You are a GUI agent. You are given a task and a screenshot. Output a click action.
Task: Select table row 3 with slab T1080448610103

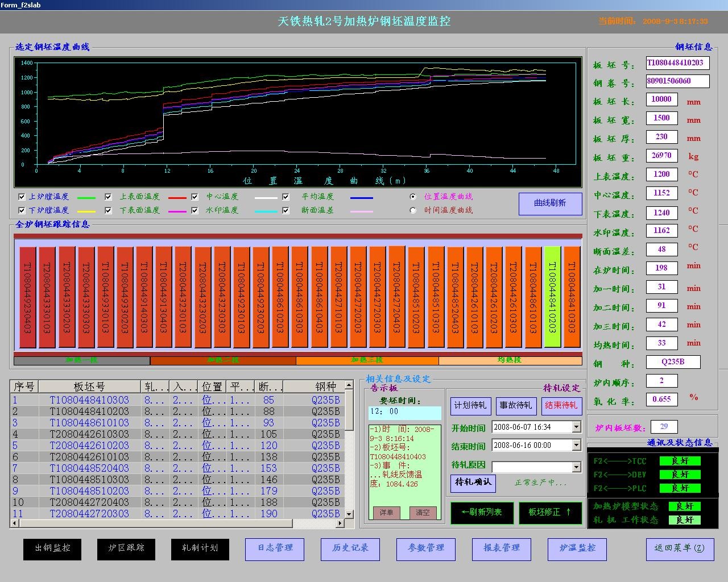[x=89, y=423]
